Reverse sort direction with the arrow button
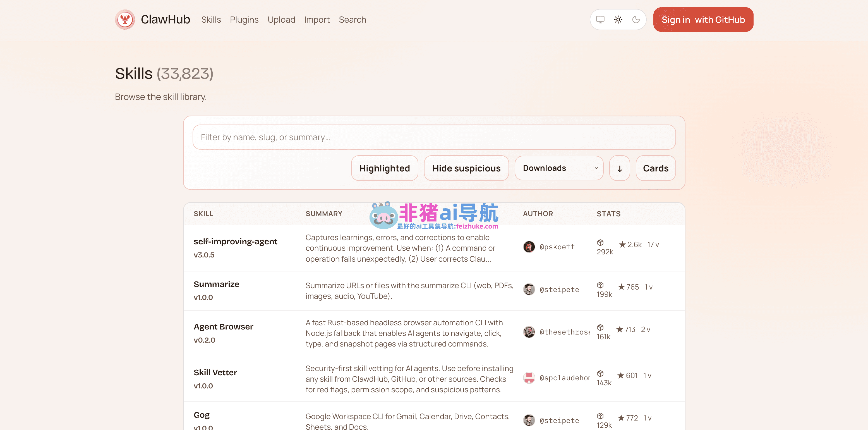Screen dimensions: 868x430 (x=620, y=168)
